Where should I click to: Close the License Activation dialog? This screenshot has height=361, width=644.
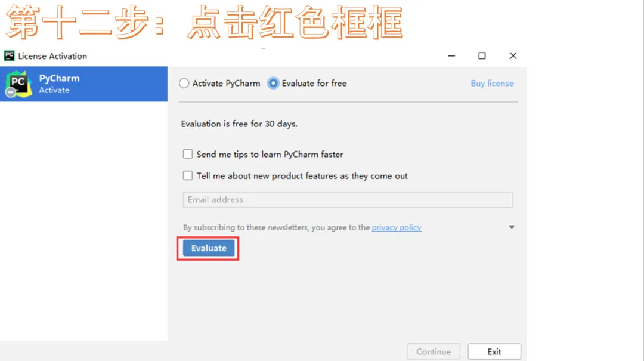click(x=513, y=56)
